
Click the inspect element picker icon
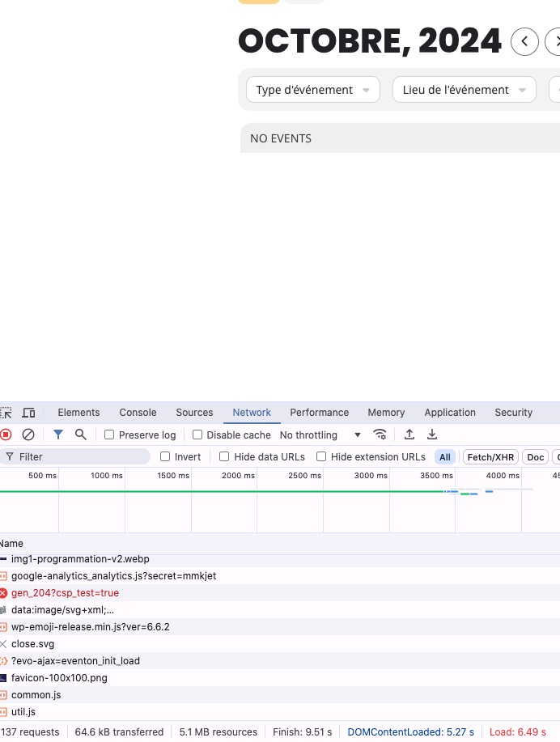coord(6,413)
